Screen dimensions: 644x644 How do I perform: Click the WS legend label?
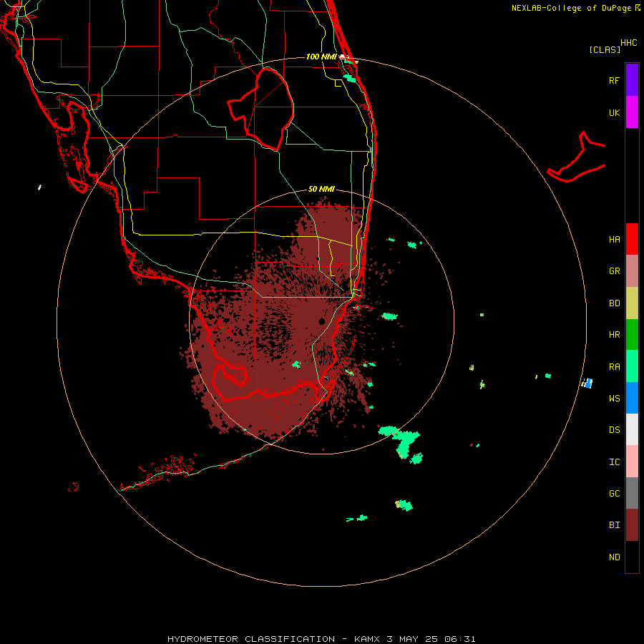[614, 399]
